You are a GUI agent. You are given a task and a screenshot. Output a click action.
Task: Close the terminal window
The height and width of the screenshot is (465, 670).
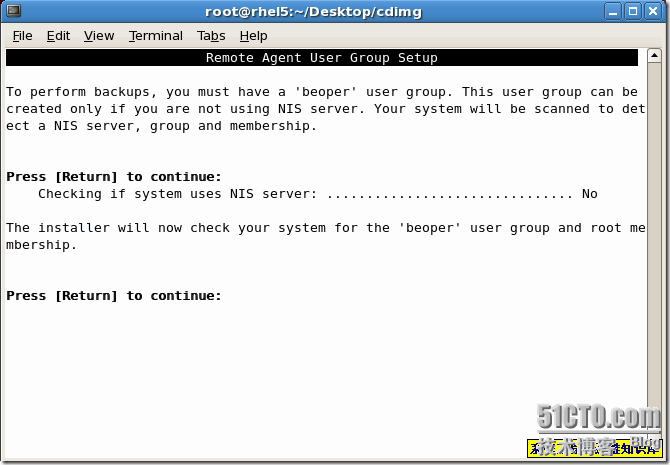(x=653, y=11)
